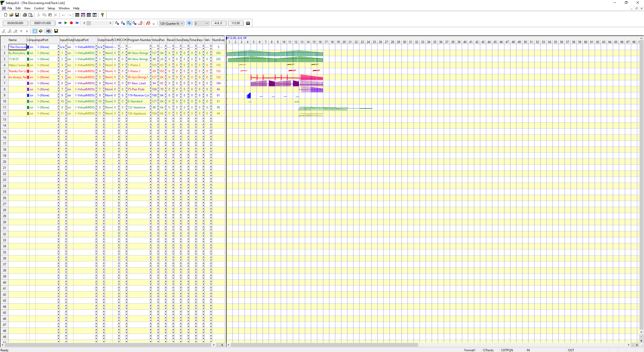
Task: Click the Print Preview toolbar icon
Action: [x=31, y=15]
